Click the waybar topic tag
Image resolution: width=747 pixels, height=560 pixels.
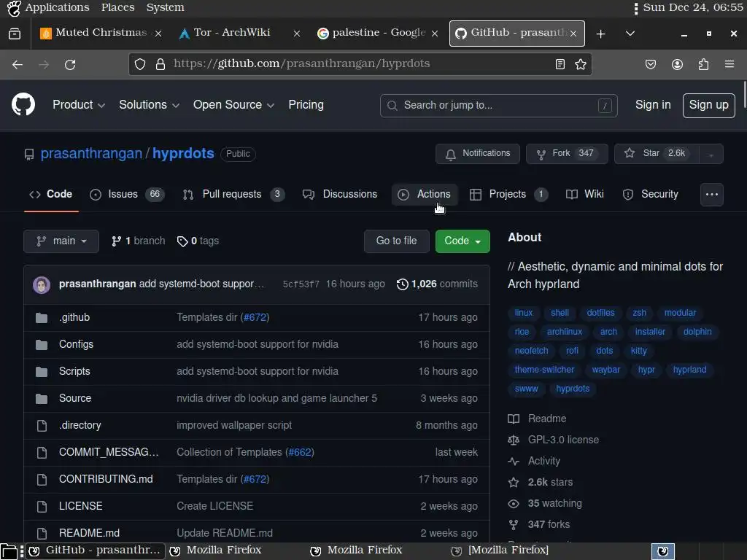[x=606, y=370]
